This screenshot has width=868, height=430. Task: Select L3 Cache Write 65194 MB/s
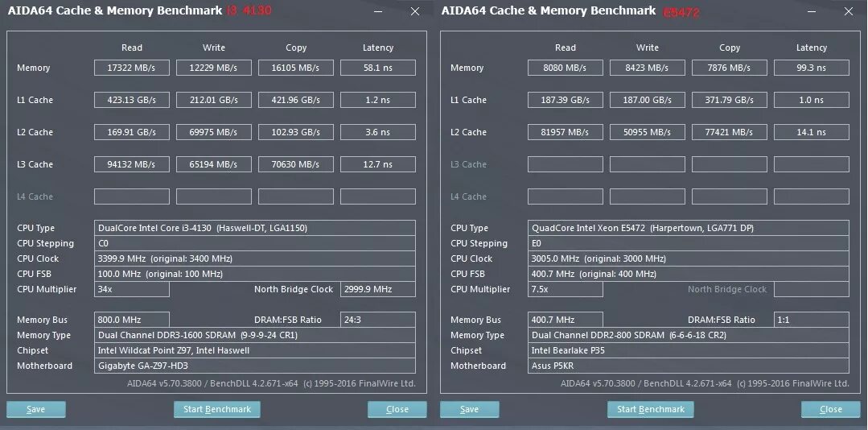point(214,164)
